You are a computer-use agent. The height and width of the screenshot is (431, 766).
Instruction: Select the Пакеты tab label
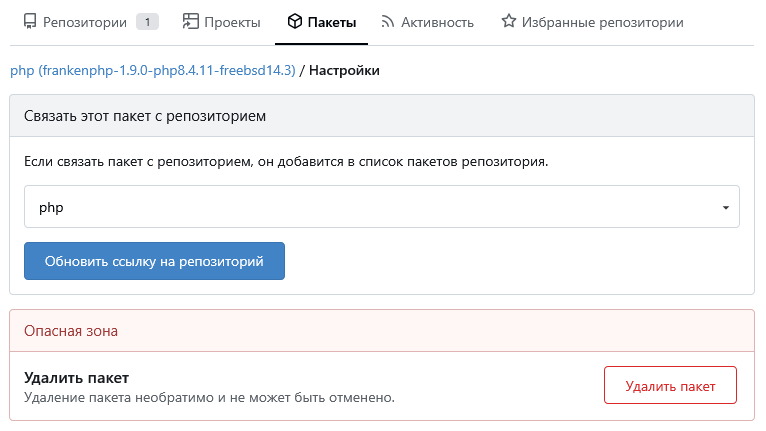tap(332, 22)
